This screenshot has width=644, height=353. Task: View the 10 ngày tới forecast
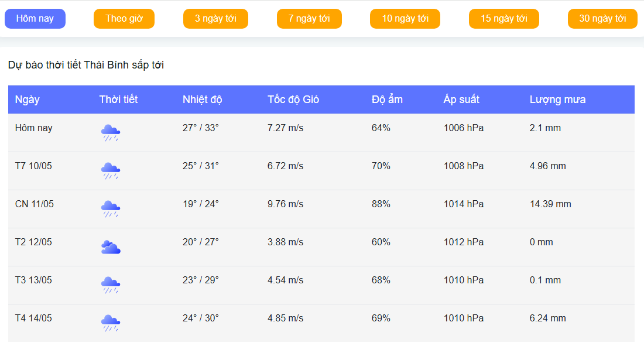tap(405, 19)
